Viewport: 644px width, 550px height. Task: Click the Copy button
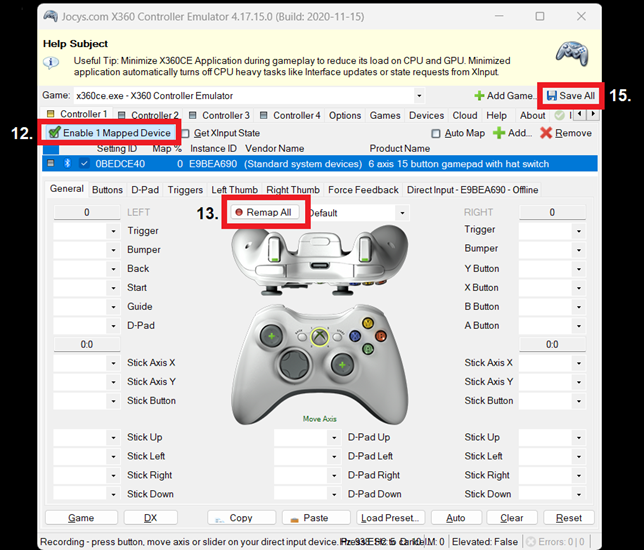coord(241,518)
